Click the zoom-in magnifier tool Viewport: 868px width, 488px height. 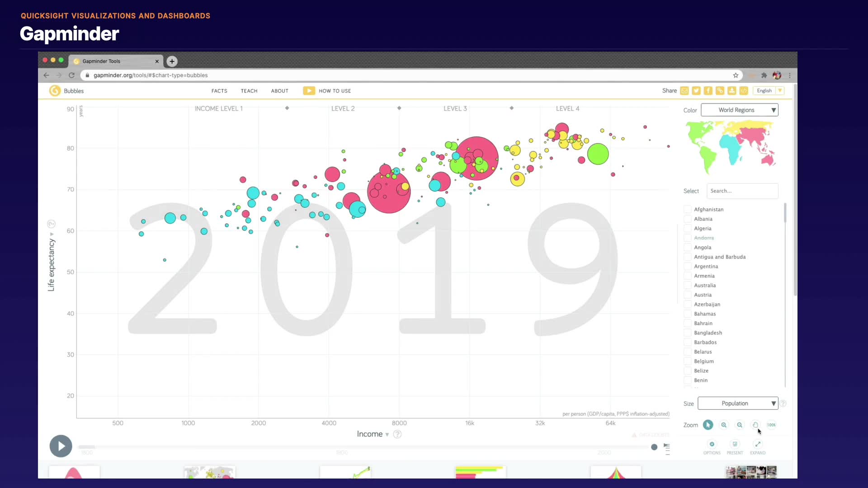724,425
